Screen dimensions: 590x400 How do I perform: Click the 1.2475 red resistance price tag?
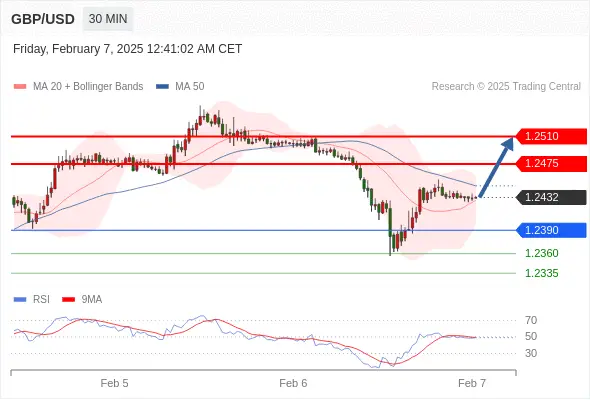point(551,163)
